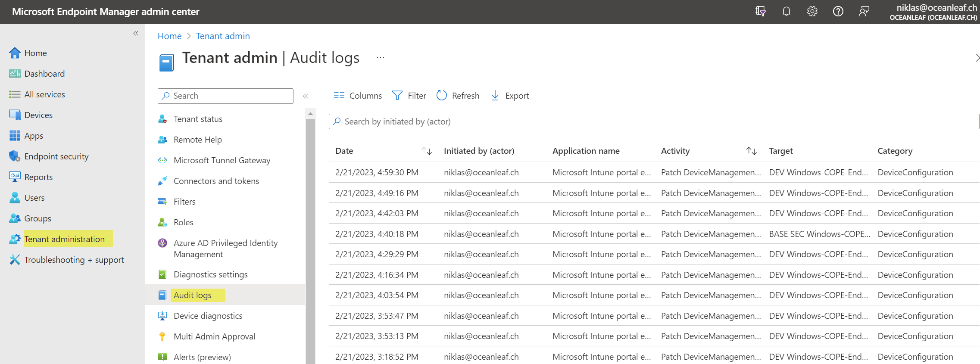Click the Tenant administration gear icon
The image size is (980, 364).
[15, 239]
